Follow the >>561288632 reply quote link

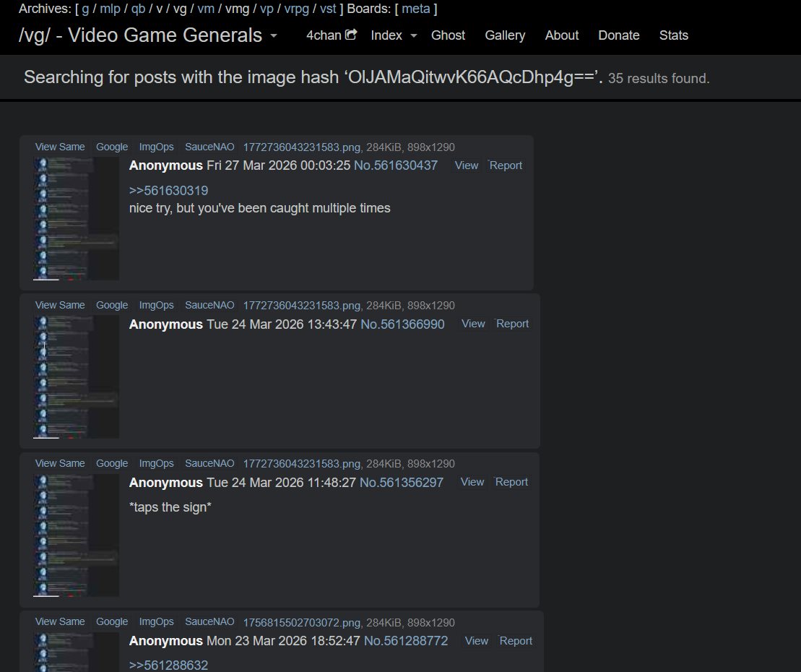[x=168, y=665]
